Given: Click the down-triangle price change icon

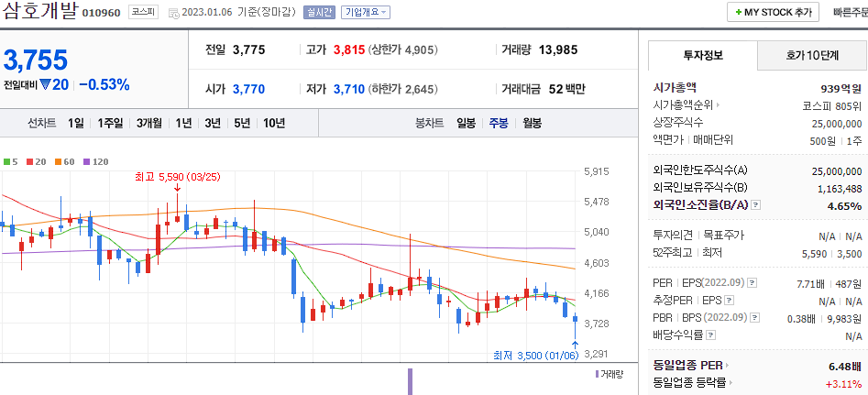Looking at the screenshot, I should coord(46,84).
